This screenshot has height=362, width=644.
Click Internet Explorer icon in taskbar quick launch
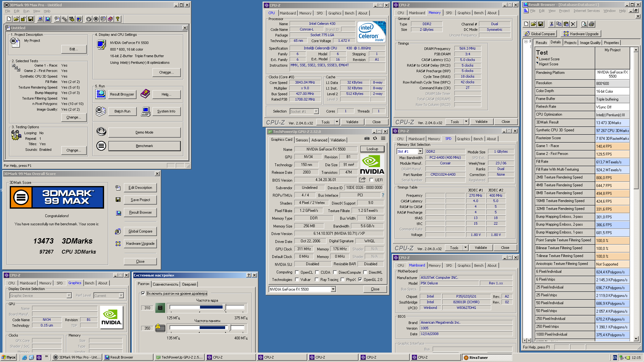pos(25,357)
